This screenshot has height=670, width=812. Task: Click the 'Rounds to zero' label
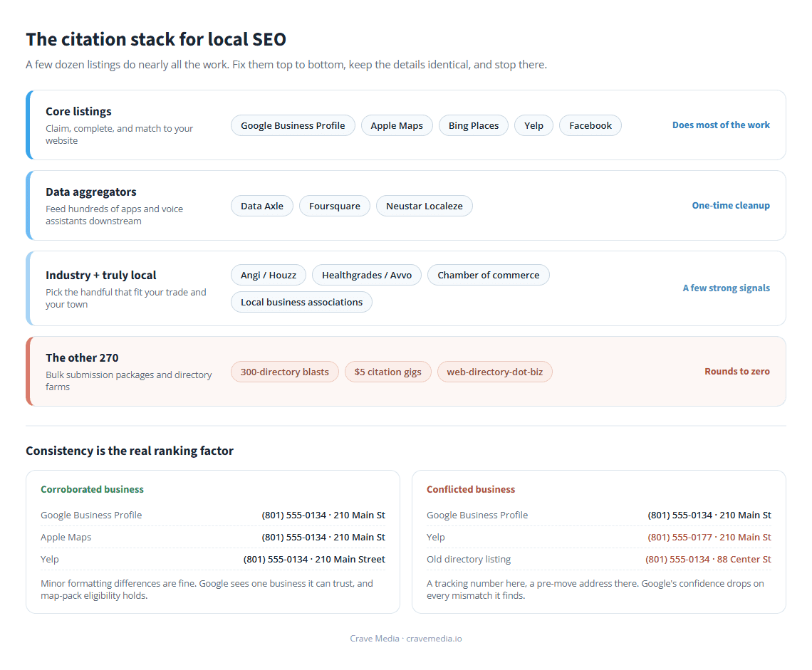pyautogui.click(x=737, y=371)
